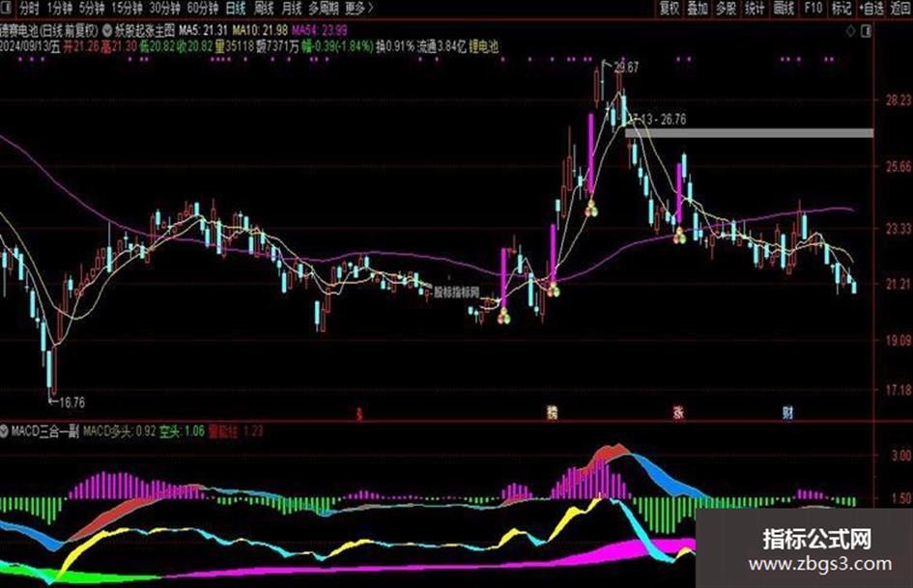The image size is (913, 588).
Task: Click the gray 26.76 price level bar
Action: click(750, 133)
